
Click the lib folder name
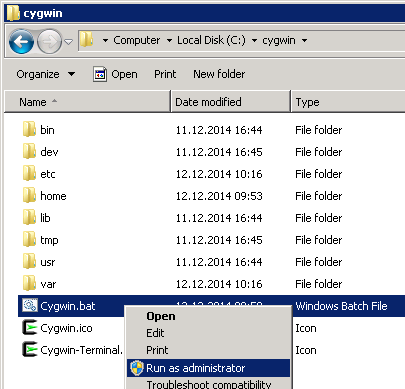45,218
